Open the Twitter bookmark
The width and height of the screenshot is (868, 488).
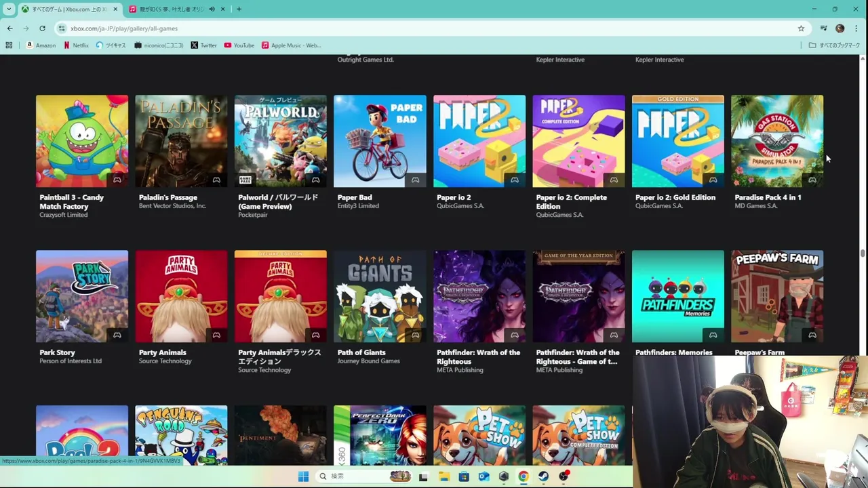(x=203, y=45)
